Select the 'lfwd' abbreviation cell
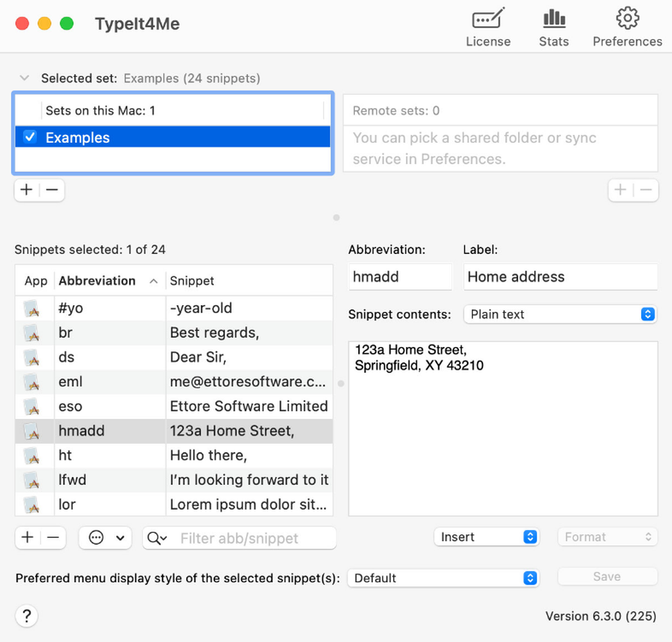Screen dimensions: 672x642 (110, 479)
